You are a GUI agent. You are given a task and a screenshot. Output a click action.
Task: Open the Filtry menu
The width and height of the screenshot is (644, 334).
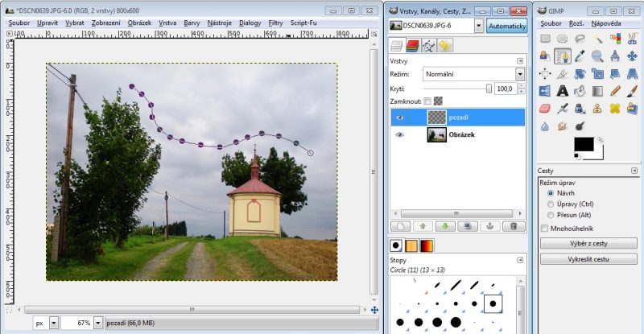[275, 23]
